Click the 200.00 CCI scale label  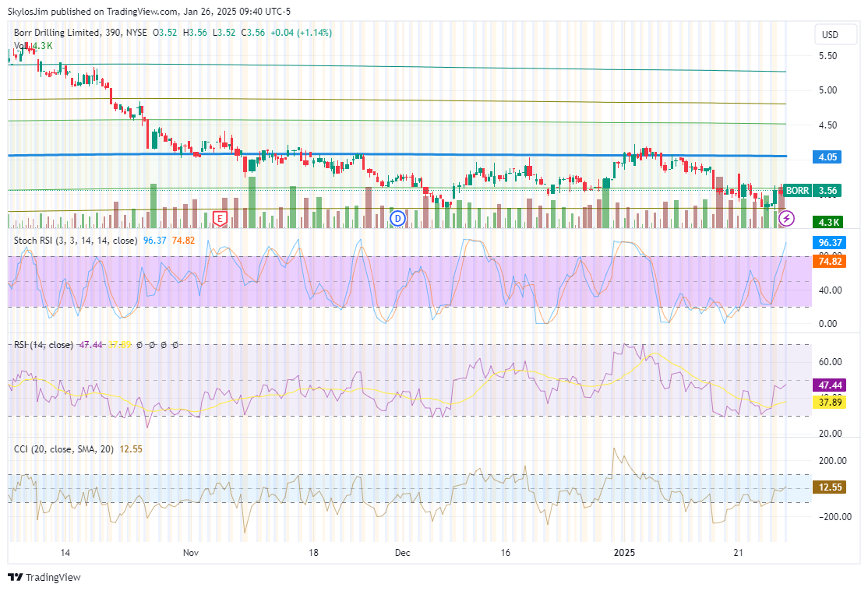click(833, 461)
